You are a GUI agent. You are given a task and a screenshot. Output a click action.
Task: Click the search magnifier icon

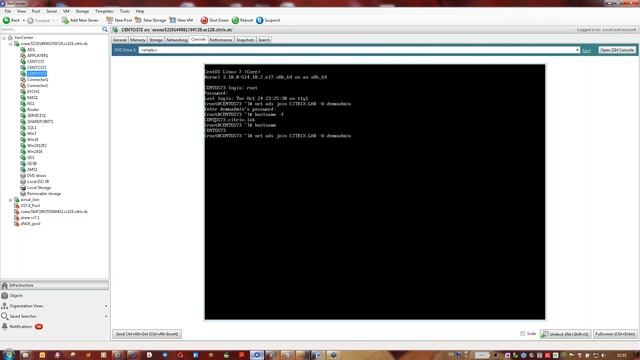pyautogui.click(x=105, y=29)
